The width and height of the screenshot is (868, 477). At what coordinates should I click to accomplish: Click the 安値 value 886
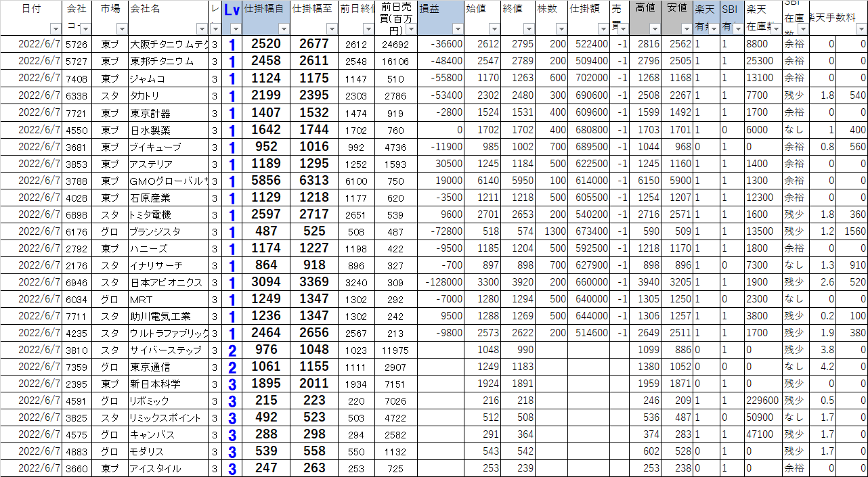coord(677,350)
